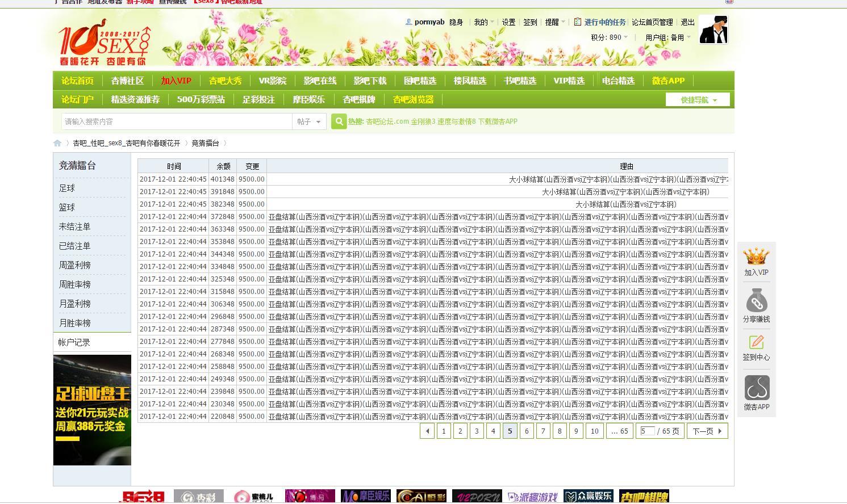Click the 时间 column header

[174, 166]
